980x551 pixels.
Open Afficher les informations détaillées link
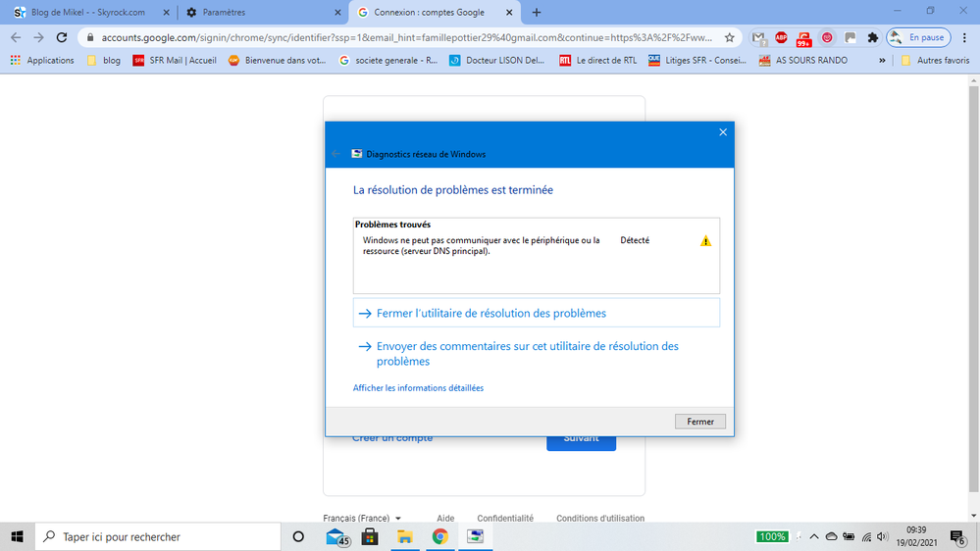[418, 388]
